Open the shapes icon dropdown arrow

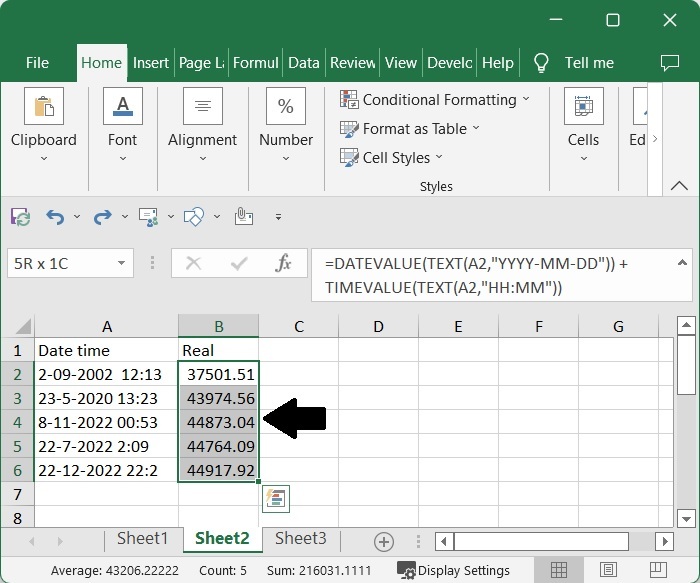tap(217, 217)
